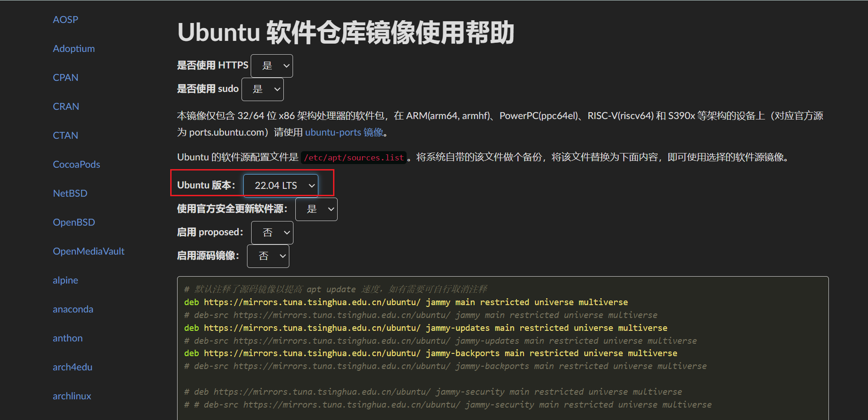Open the anthon sidebar link

tap(68, 338)
